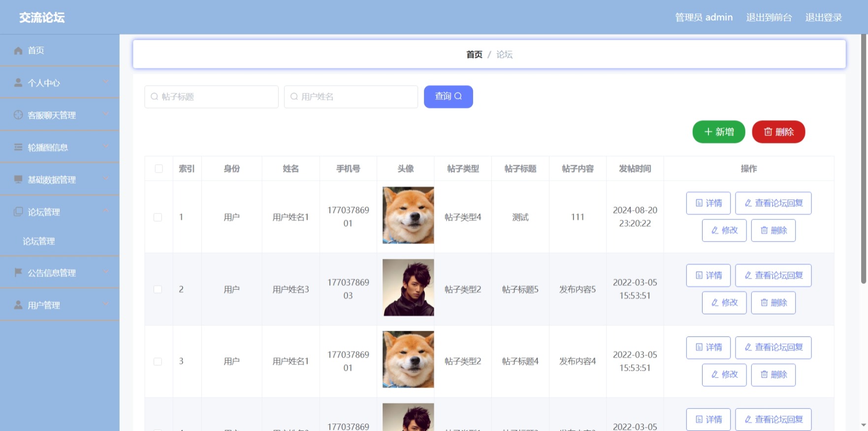Toggle the select-all checkbox in table header

[159, 169]
